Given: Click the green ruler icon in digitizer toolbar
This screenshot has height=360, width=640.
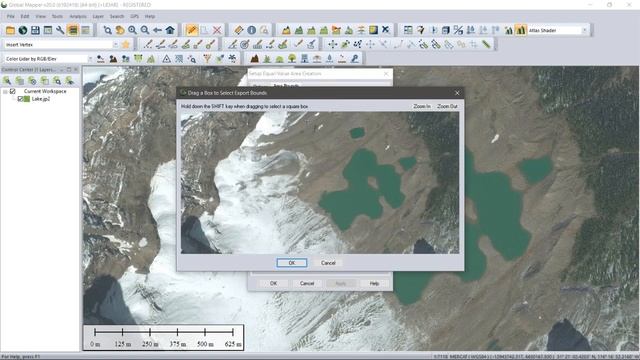Looking at the screenshot, I should 486,44.
